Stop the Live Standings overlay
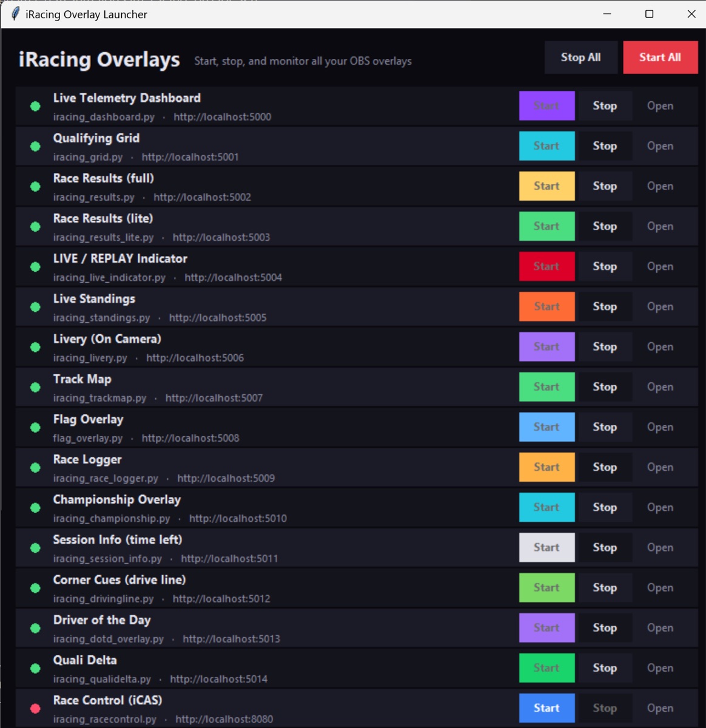The width and height of the screenshot is (706, 728). [605, 307]
